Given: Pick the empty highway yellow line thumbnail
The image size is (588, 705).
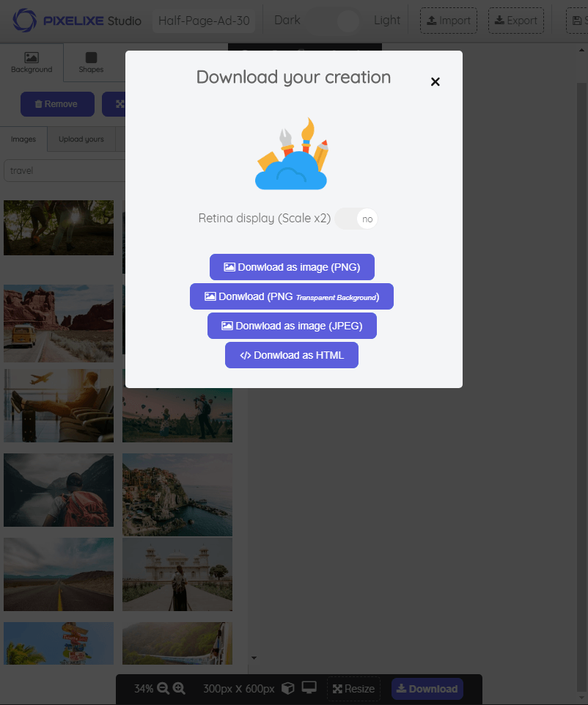Looking at the screenshot, I should pyautogui.click(x=59, y=574).
